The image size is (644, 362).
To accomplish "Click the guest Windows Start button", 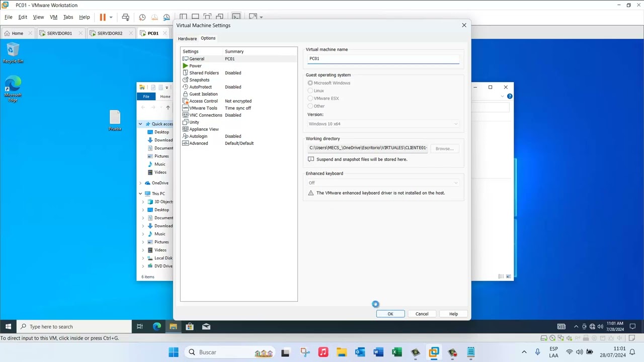I will tap(8, 327).
